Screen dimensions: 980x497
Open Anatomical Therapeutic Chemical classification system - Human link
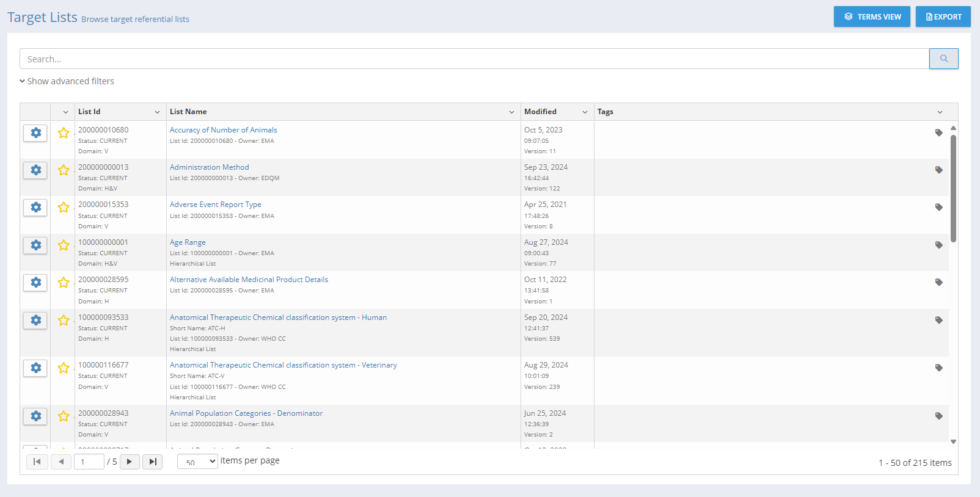(x=278, y=317)
